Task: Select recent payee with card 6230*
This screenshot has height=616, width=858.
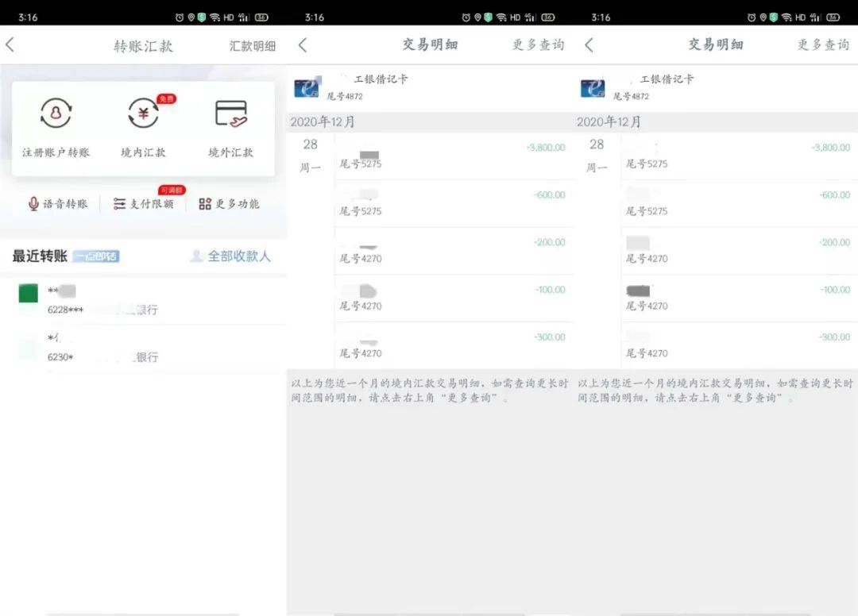Action: point(143,348)
